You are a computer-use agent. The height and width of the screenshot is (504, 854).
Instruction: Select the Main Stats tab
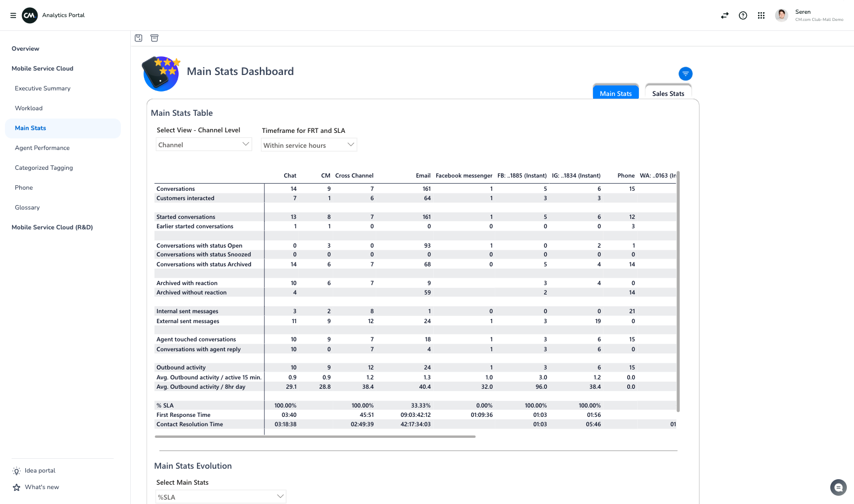615,93
